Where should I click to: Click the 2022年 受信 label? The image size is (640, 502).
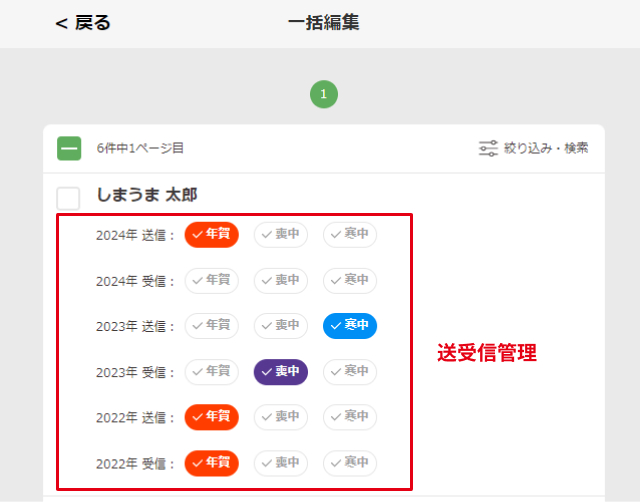(x=135, y=464)
